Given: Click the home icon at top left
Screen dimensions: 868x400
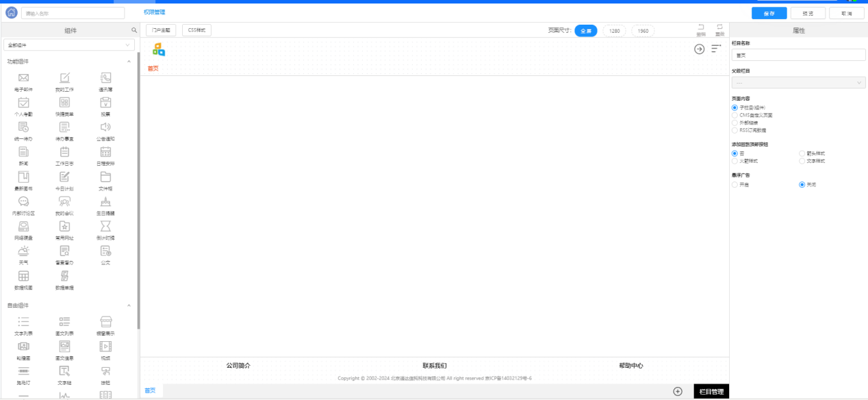Looking at the screenshot, I should click(12, 13).
